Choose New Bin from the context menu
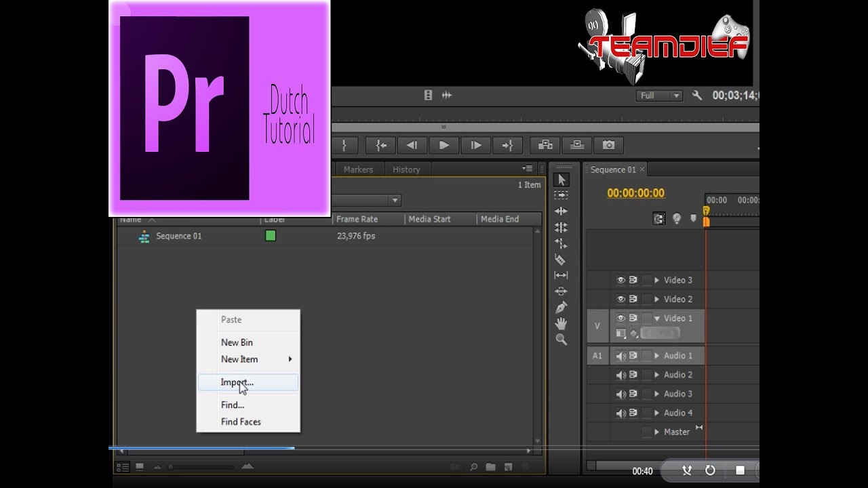 248,342
